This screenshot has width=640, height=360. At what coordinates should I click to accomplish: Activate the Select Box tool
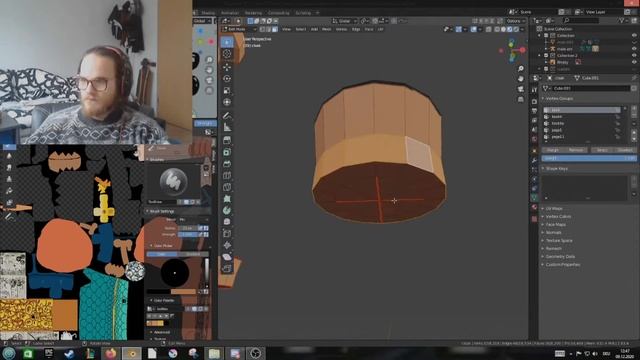227,42
